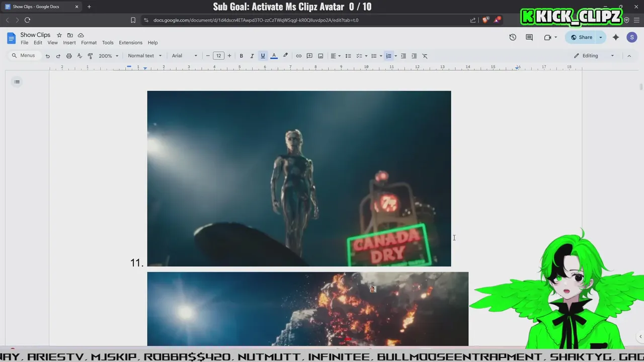Open text alignment dropdown

[x=335, y=56]
